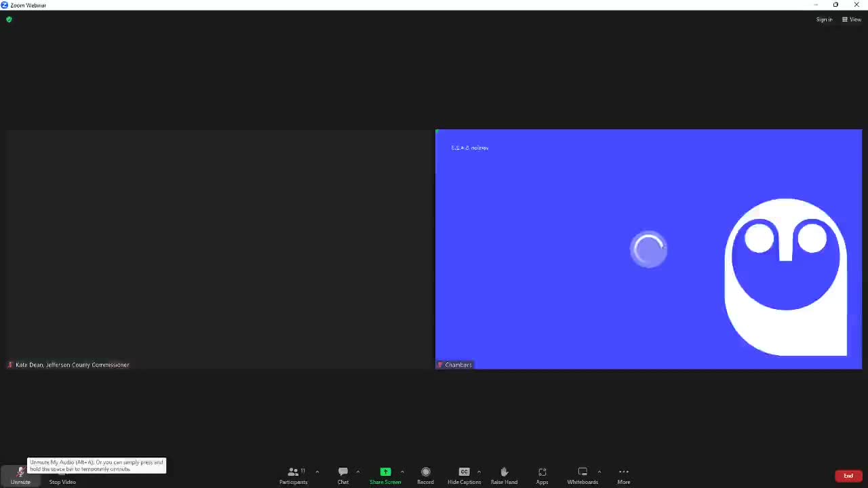
Task: Open the Apps panel
Action: (542, 475)
